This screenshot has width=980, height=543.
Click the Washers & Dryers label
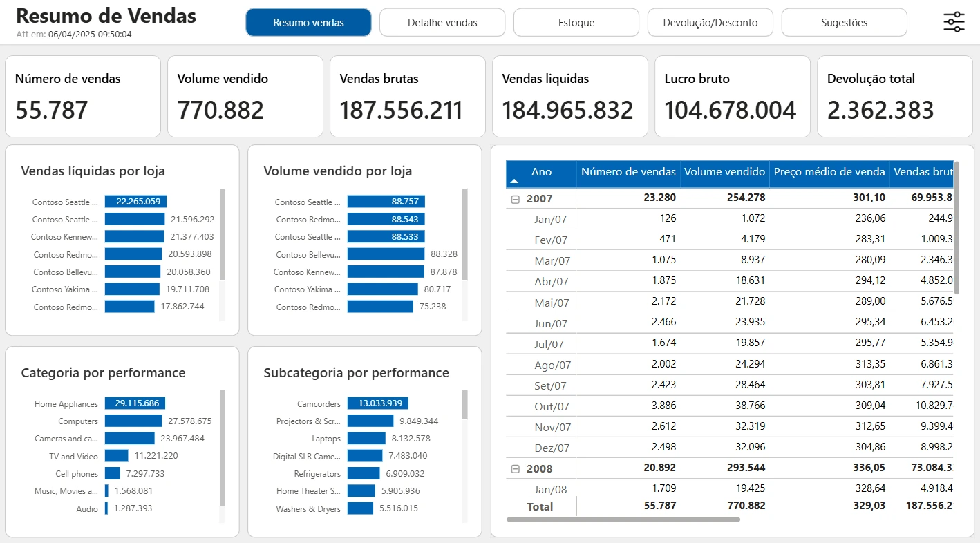308,508
